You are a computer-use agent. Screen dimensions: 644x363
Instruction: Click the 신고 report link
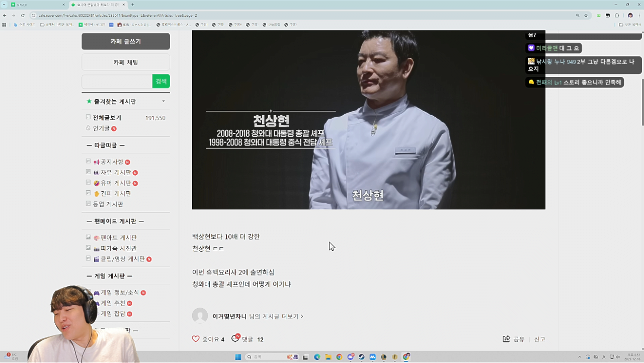coord(539,339)
